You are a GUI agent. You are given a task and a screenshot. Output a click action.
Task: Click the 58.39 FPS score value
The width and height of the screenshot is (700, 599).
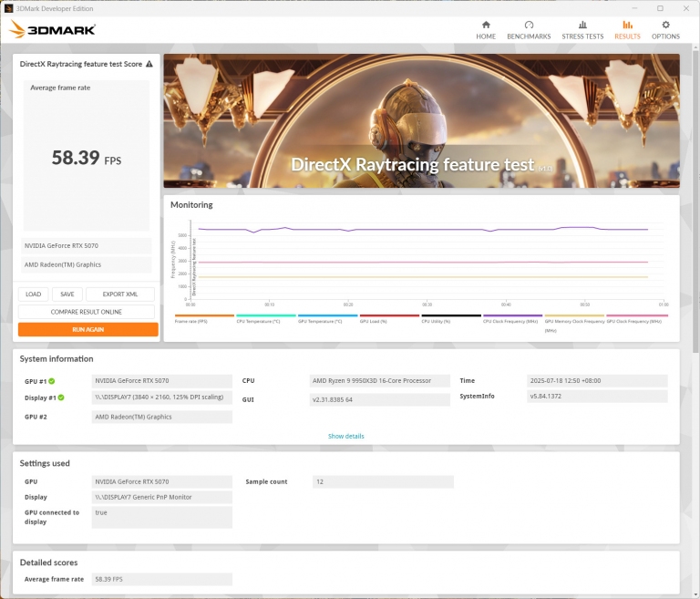pos(87,158)
